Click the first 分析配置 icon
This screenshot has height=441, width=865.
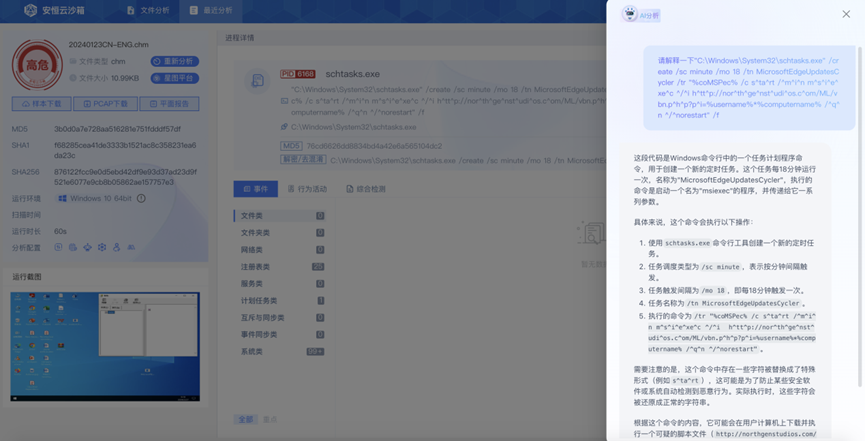pos(60,247)
